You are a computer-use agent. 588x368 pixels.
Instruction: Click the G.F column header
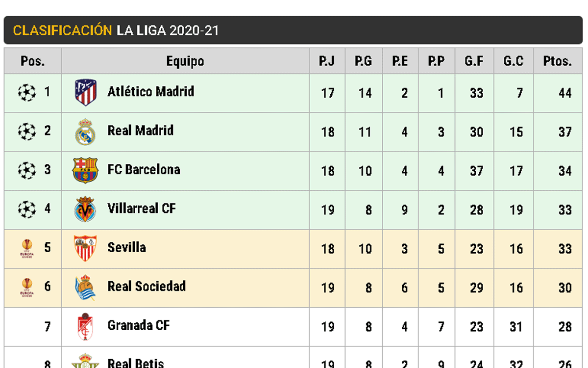pyautogui.click(x=474, y=61)
